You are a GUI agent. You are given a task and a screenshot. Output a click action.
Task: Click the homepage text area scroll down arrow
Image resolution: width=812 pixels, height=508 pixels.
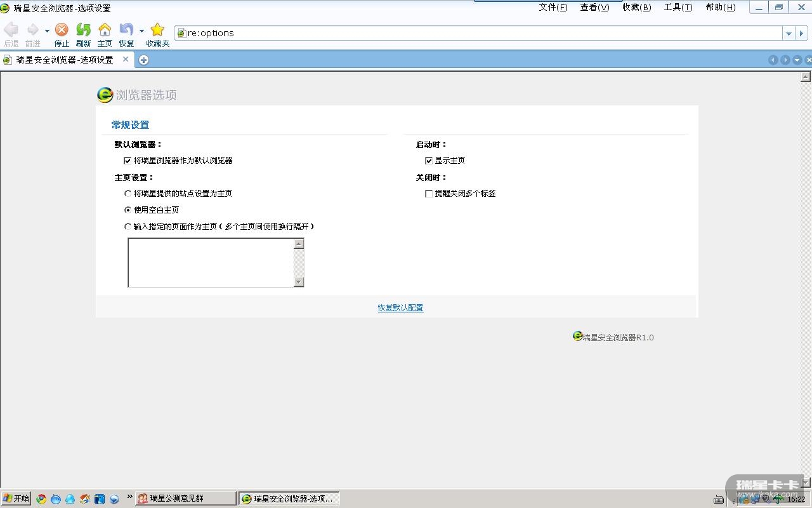pos(299,281)
